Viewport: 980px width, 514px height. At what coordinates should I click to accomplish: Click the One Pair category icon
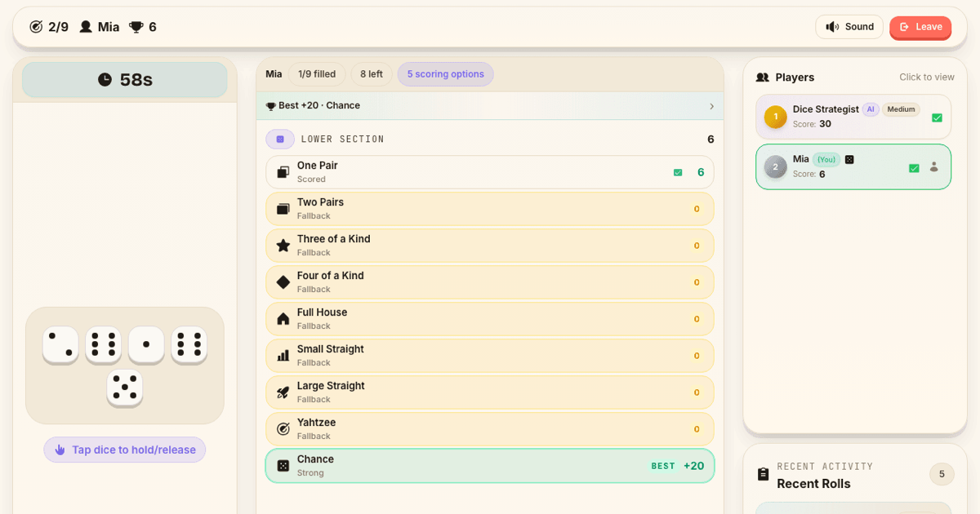tap(283, 172)
